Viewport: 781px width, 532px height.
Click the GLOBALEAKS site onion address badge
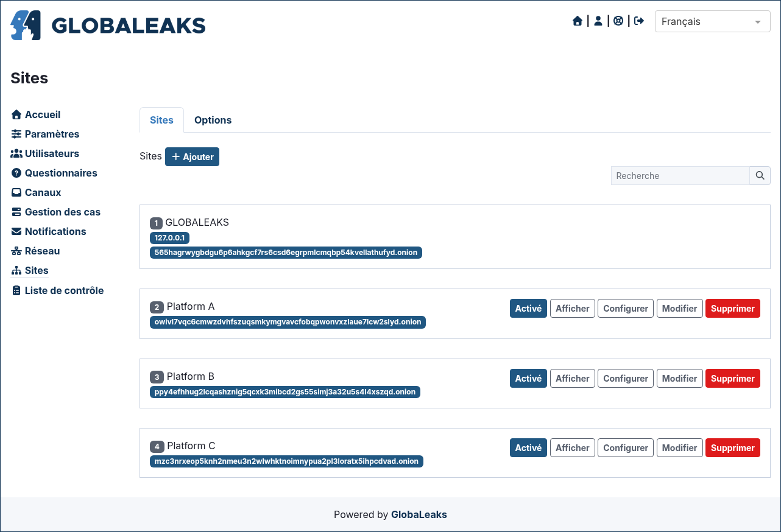coord(286,252)
